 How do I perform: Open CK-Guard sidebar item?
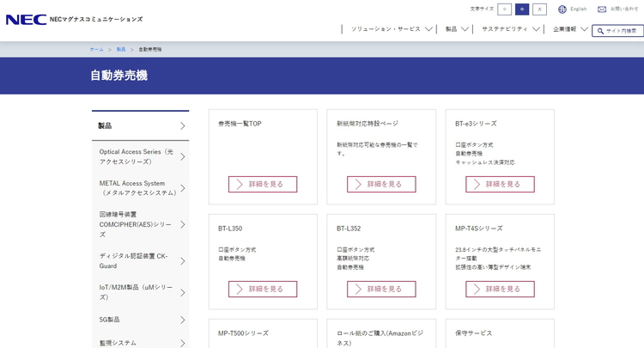(141, 261)
